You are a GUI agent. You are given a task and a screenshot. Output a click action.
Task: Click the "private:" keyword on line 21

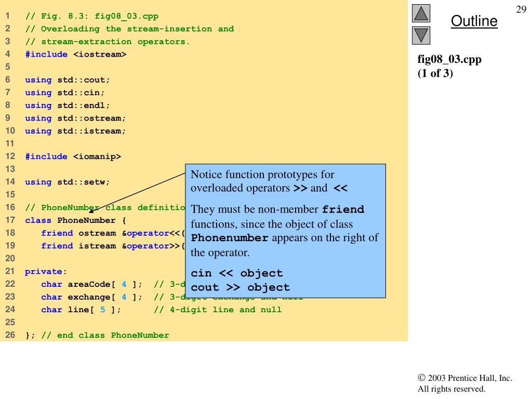tap(46, 271)
